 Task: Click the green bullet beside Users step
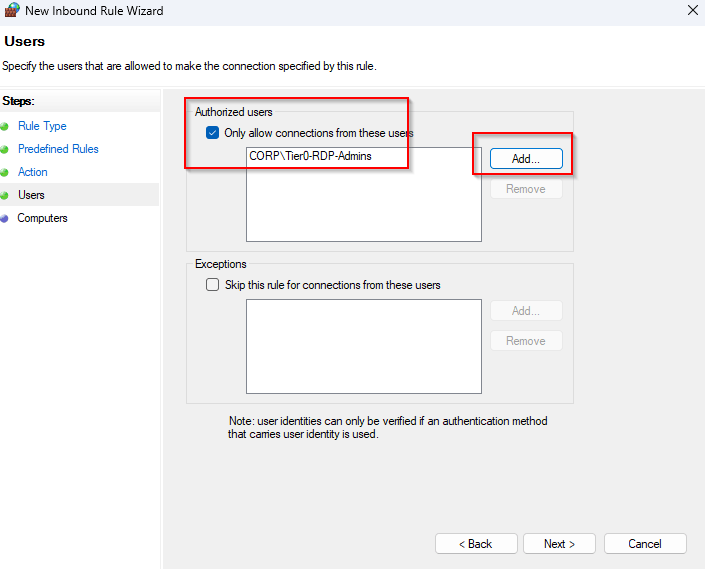coord(5,195)
